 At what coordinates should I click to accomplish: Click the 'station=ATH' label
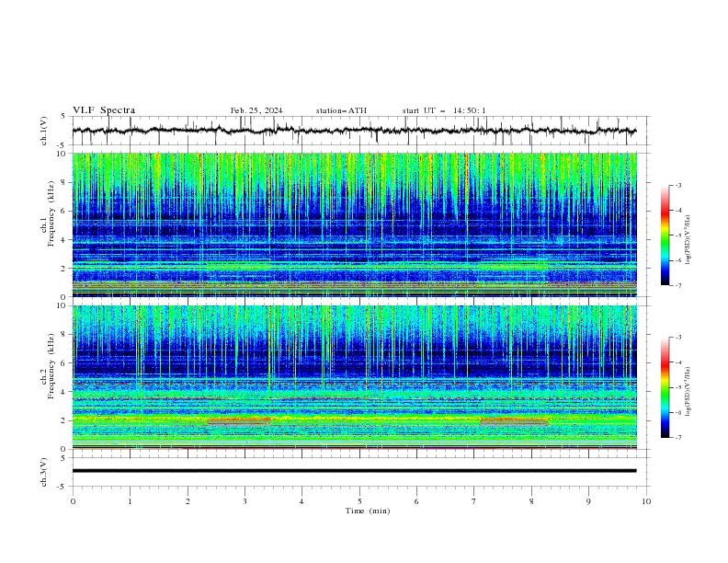pos(341,110)
